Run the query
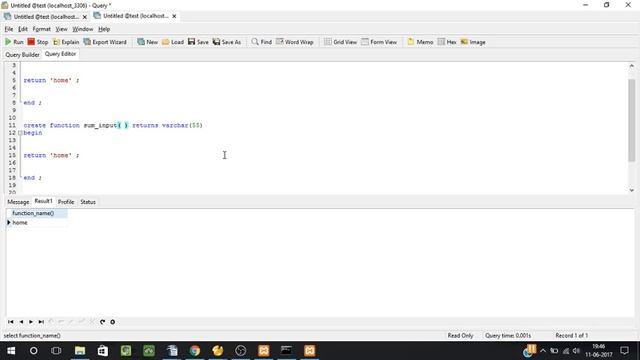The image size is (640, 360). (14, 42)
